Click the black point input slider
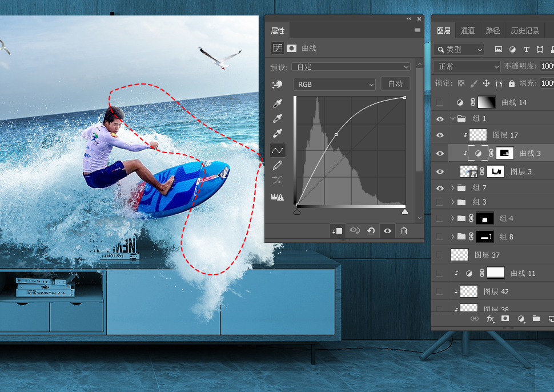 pos(297,211)
